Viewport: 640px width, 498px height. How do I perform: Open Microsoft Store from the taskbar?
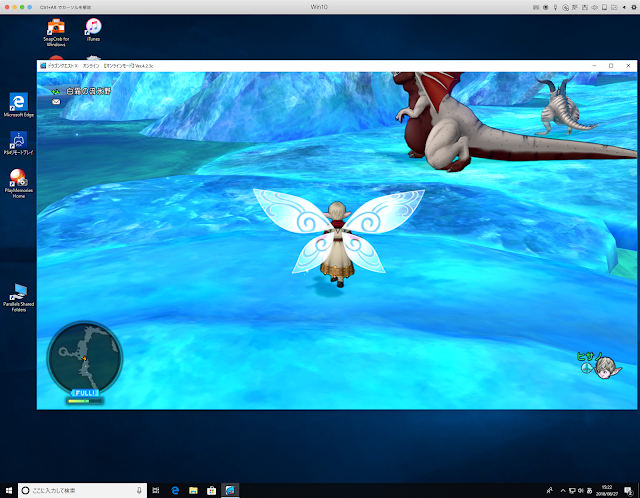pyautogui.click(x=211, y=490)
